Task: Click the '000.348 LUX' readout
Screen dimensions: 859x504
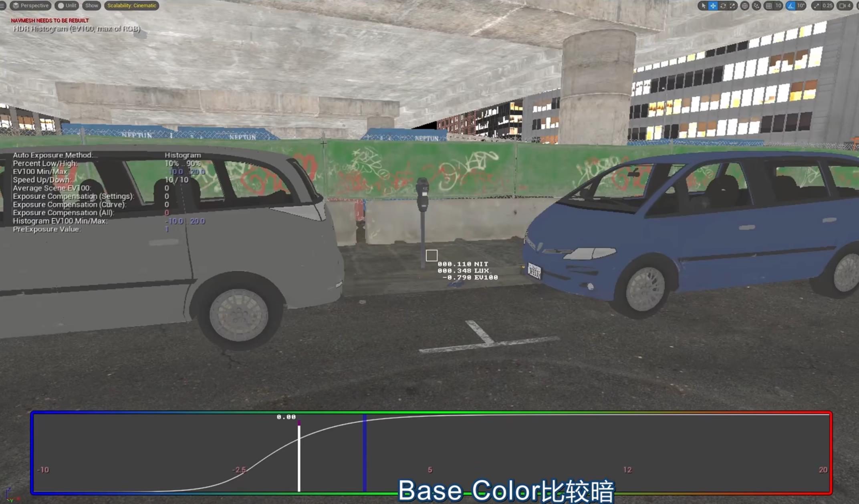Action: click(463, 271)
